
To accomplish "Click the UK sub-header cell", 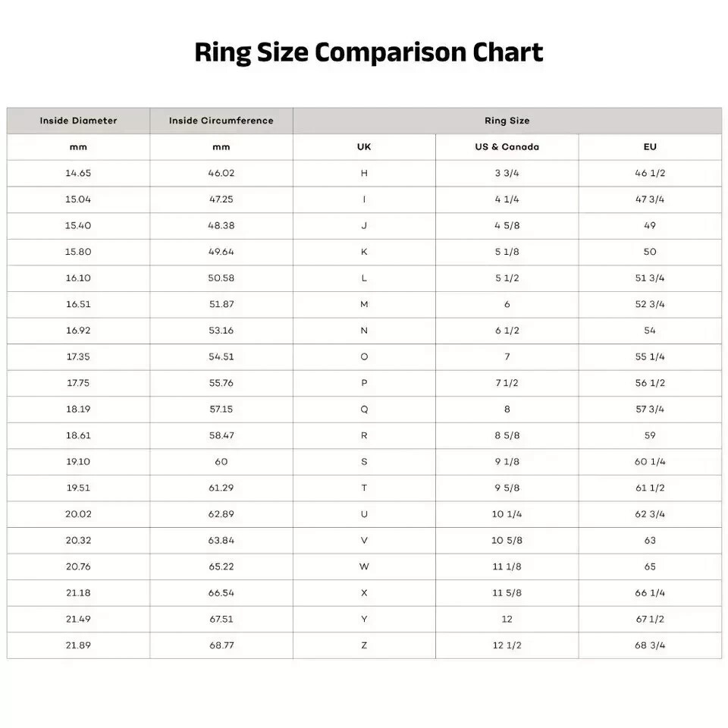I will pyautogui.click(x=364, y=147).
